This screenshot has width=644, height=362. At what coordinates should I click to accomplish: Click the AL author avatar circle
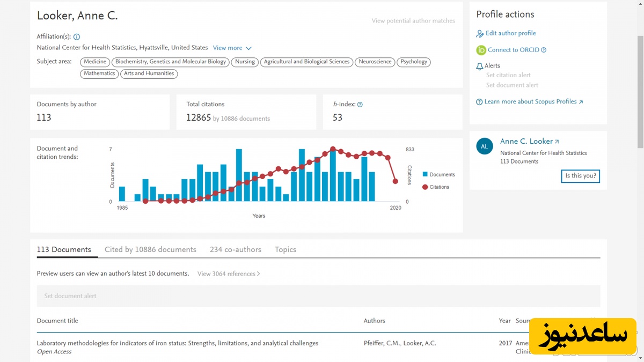485,146
